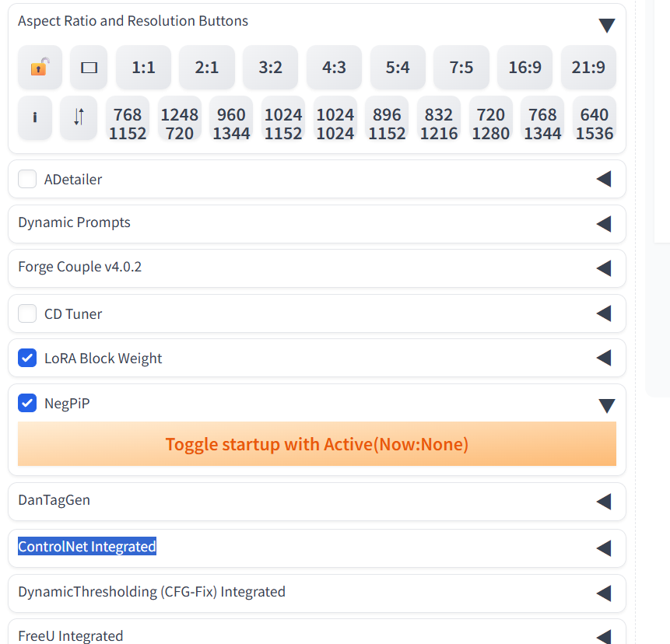This screenshot has width=670, height=644.
Task: Open the Forge Couple v4.0.2 section
Action: point(604,268)
